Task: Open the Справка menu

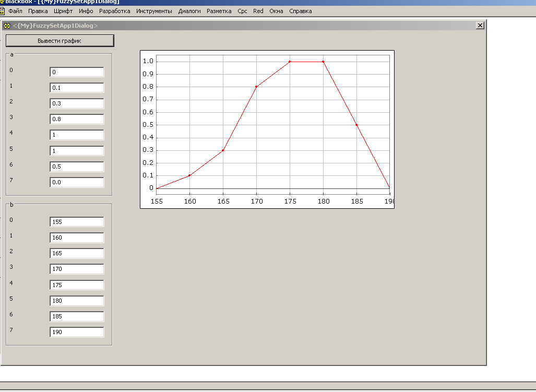Action: [x=300, y=11]
